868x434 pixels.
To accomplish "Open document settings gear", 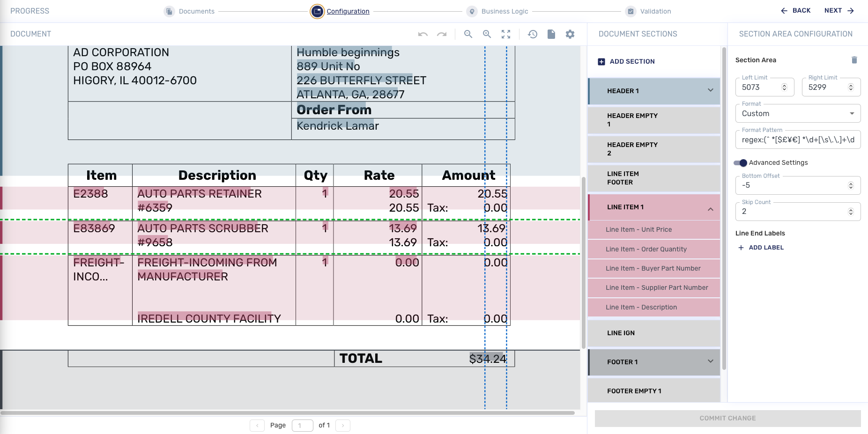I will tap(570, 34).
